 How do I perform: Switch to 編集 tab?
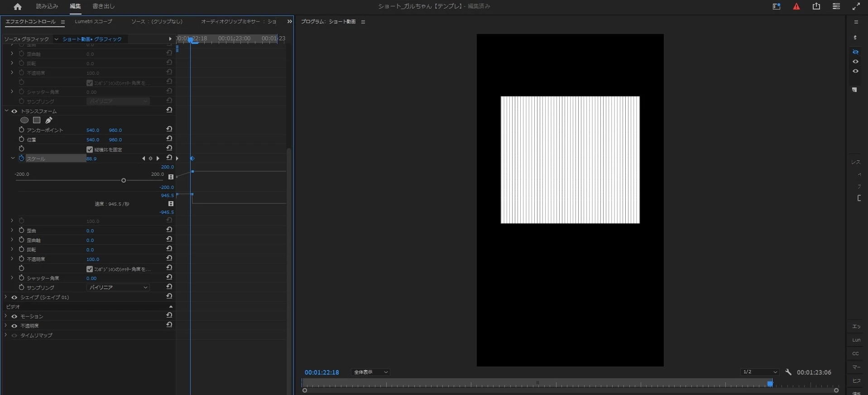point(75,6)
